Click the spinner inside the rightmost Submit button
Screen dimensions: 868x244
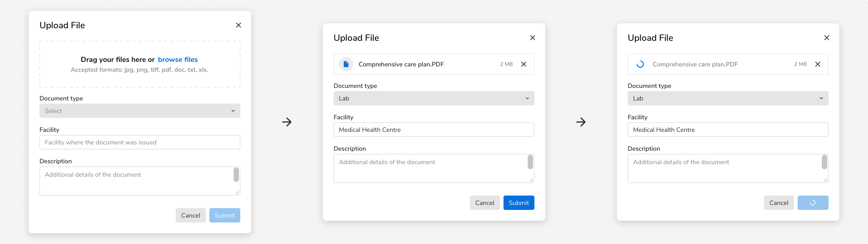[813, 203]
